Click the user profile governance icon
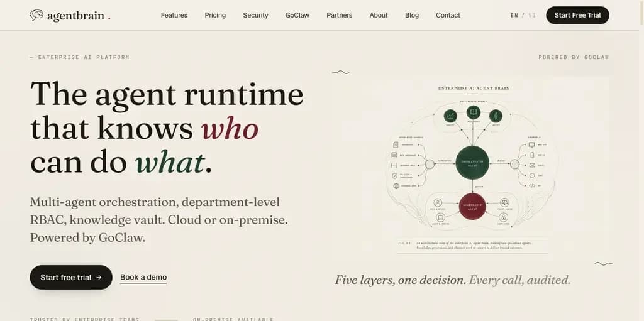644x321 pixels. (x=438, y=203)
